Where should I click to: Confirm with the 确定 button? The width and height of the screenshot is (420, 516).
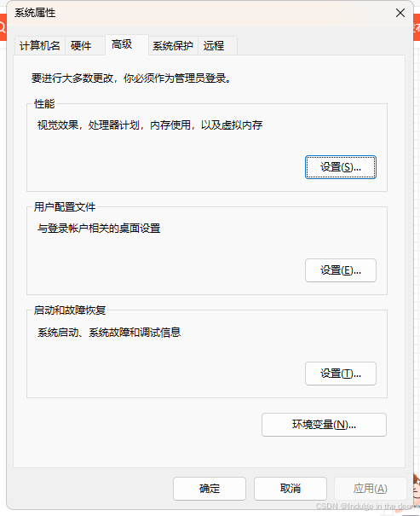tap(210, 489)
